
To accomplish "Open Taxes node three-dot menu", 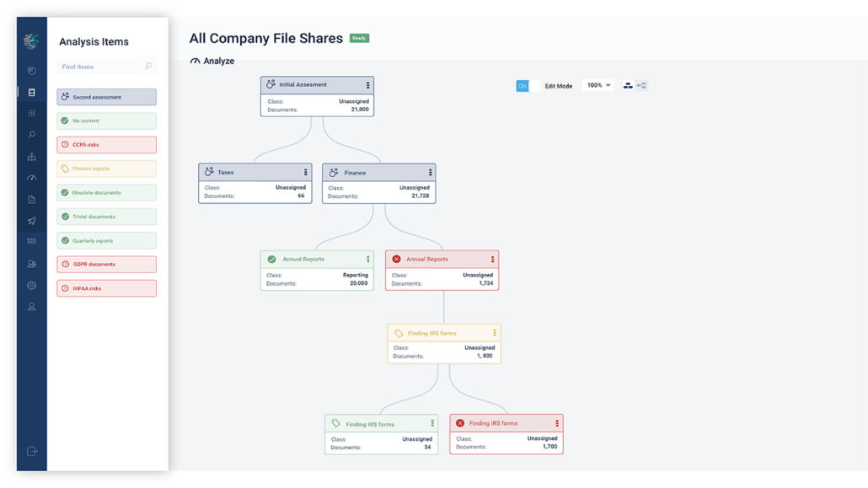I will coord(305,173).
